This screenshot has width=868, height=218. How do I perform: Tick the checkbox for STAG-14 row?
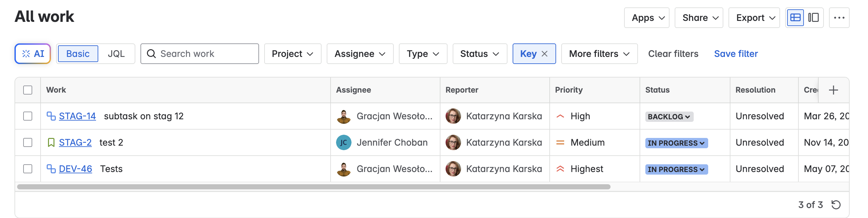[x=28, y=116]
